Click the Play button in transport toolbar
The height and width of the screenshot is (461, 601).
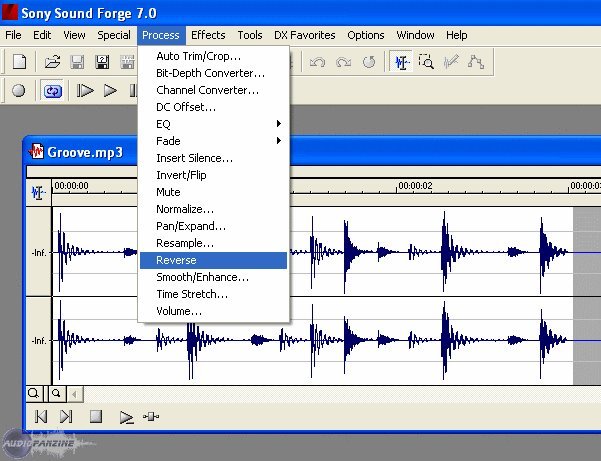(110, 91)
